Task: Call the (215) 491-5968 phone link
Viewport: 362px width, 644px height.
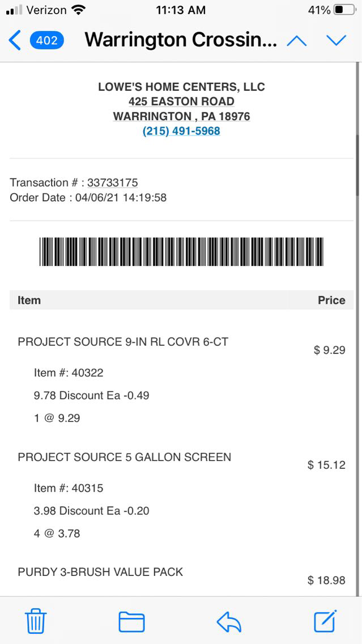Action: 181,131
